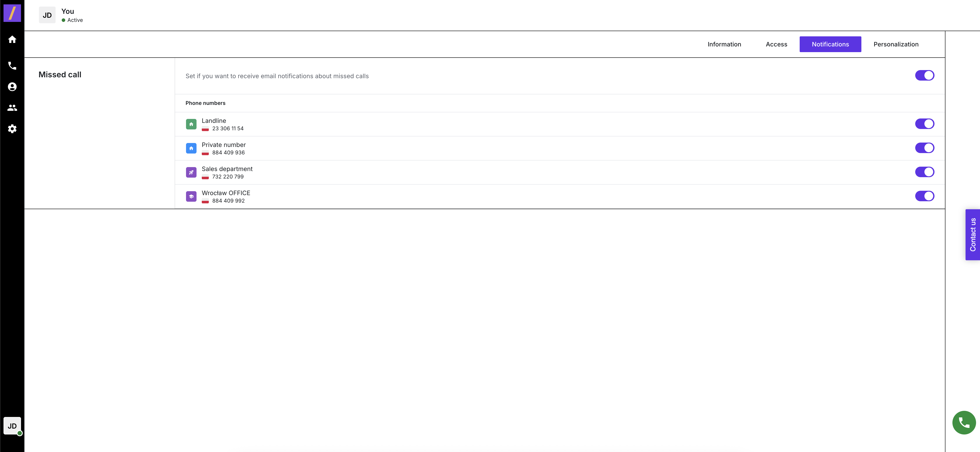The height and width of the screenshot is (452, 980).
Task: Click the green Landline number icon
Action: tap(191, 124)
